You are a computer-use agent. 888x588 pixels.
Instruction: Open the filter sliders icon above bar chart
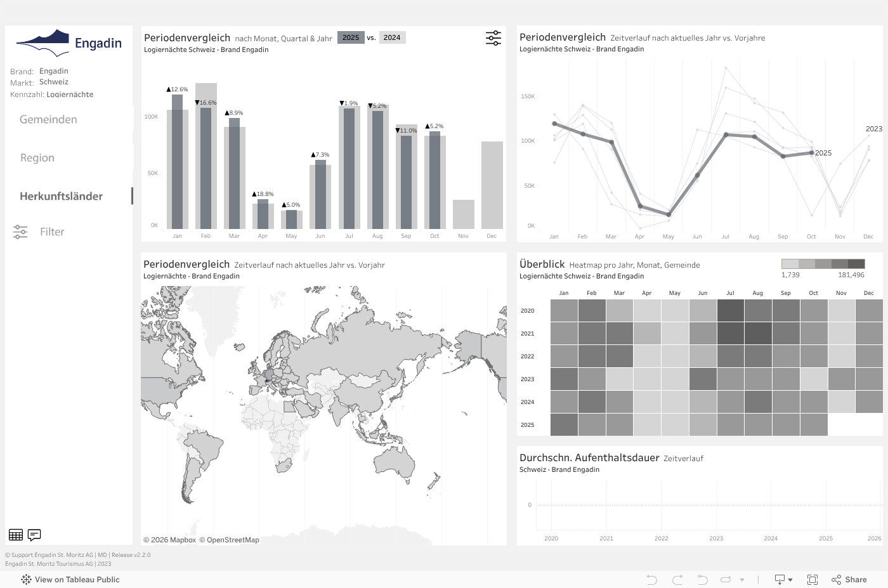coord(493,38)
